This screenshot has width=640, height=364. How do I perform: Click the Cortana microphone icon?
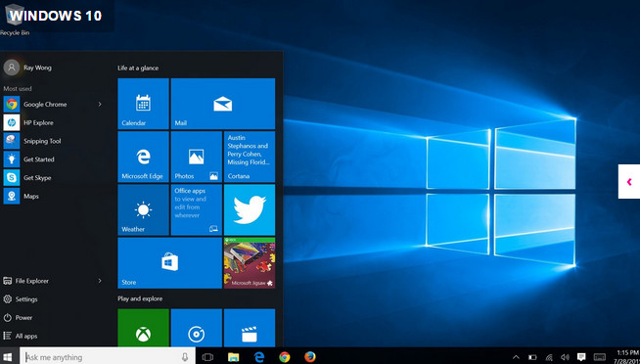click(x=185, y=357)
